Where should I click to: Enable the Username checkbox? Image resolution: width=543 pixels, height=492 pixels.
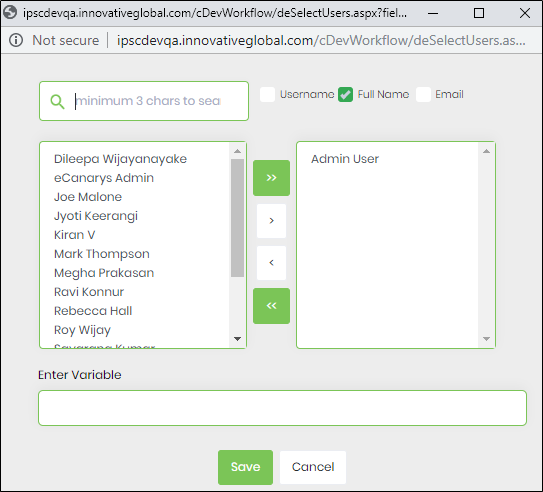(267, 95)
